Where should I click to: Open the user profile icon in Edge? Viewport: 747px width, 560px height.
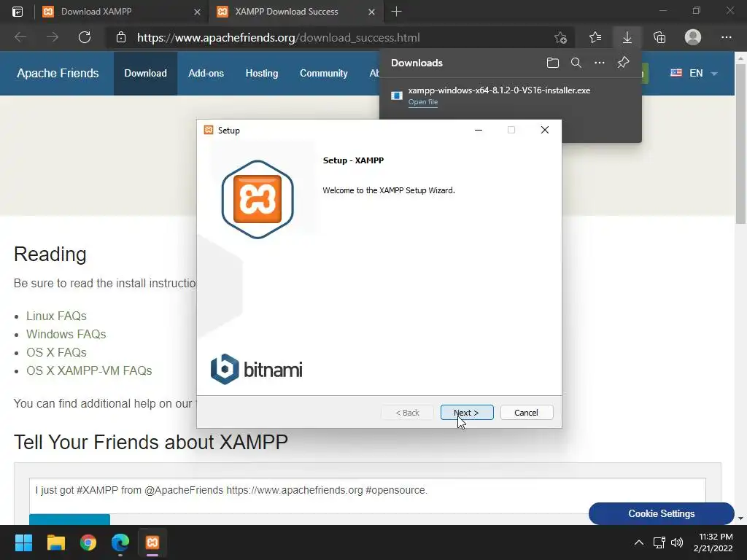(693, 37)
